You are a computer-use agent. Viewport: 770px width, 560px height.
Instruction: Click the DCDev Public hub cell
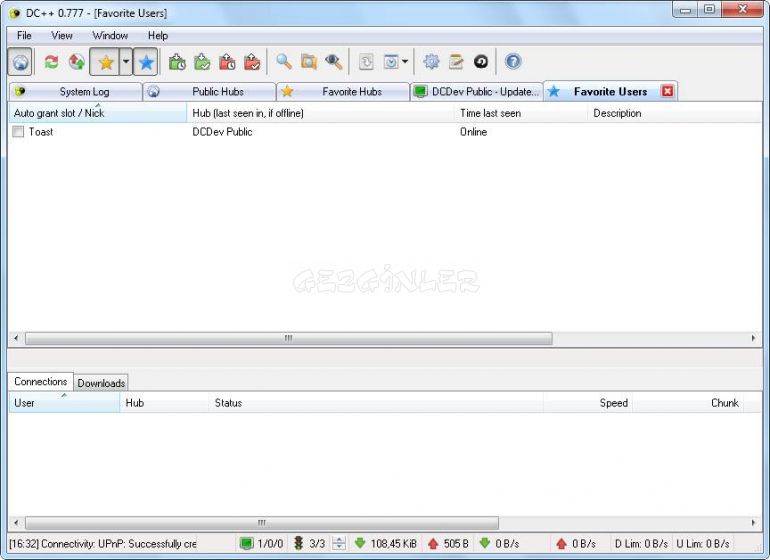pos(222,132)
